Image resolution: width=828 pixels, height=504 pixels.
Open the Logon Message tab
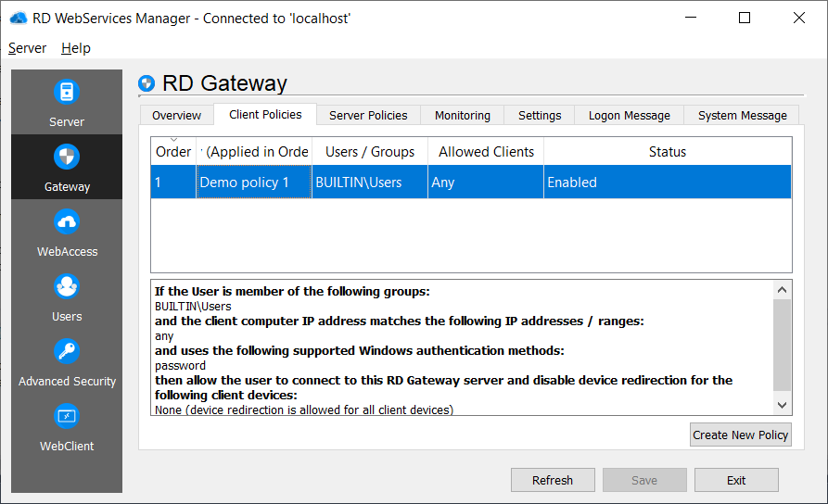click(629, 115)
